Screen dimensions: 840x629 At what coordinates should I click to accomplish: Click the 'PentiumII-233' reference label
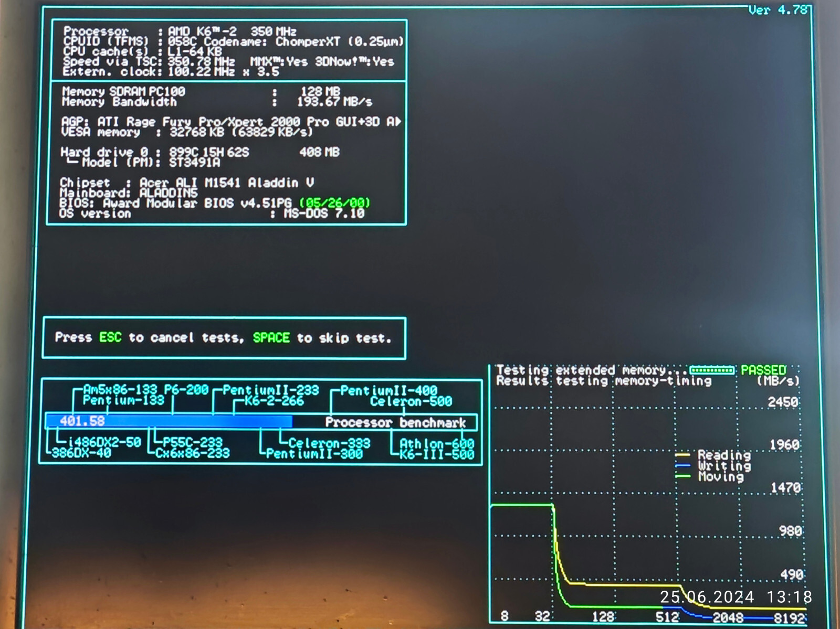tap(271, 390)
